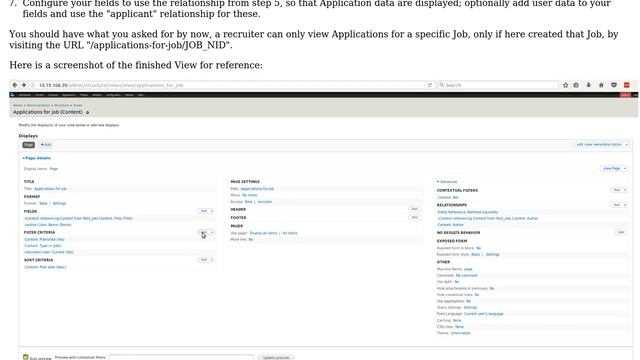Reload the page with the refresh icon

point(429,85)
